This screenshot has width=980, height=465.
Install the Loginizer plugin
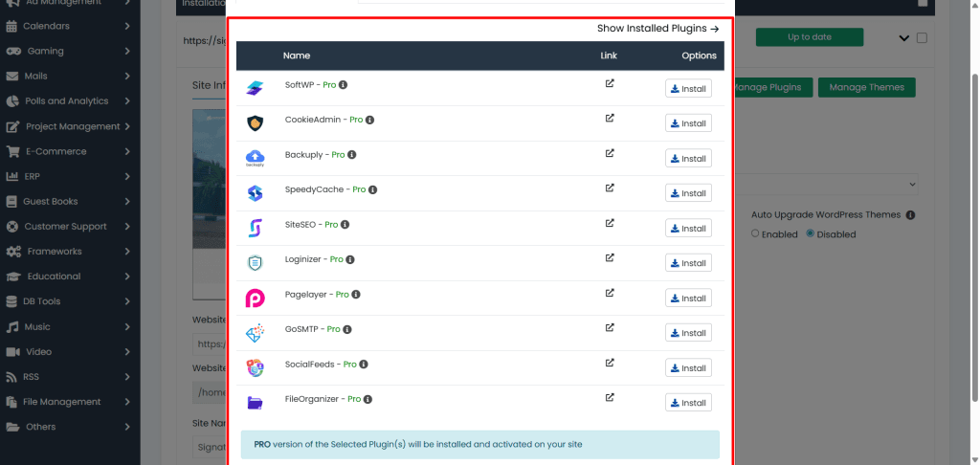tap(688, 263)
